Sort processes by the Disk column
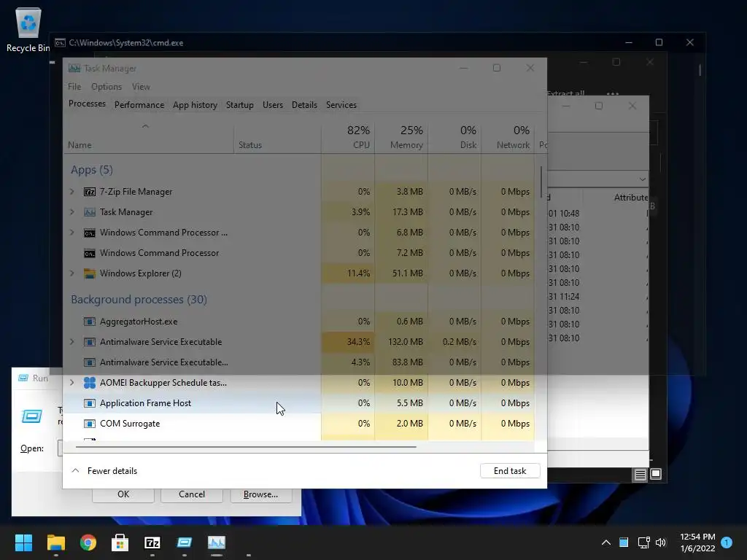This screenshot has width=747, height=560. point(455,137)
